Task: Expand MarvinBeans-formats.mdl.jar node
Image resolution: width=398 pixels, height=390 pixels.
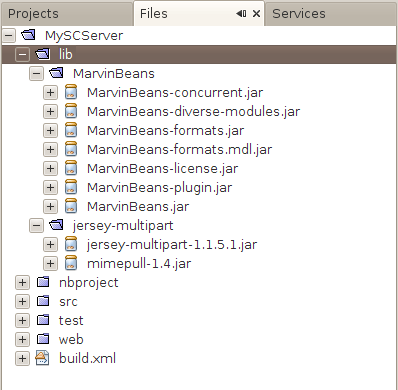Action: tap(50, 149)
